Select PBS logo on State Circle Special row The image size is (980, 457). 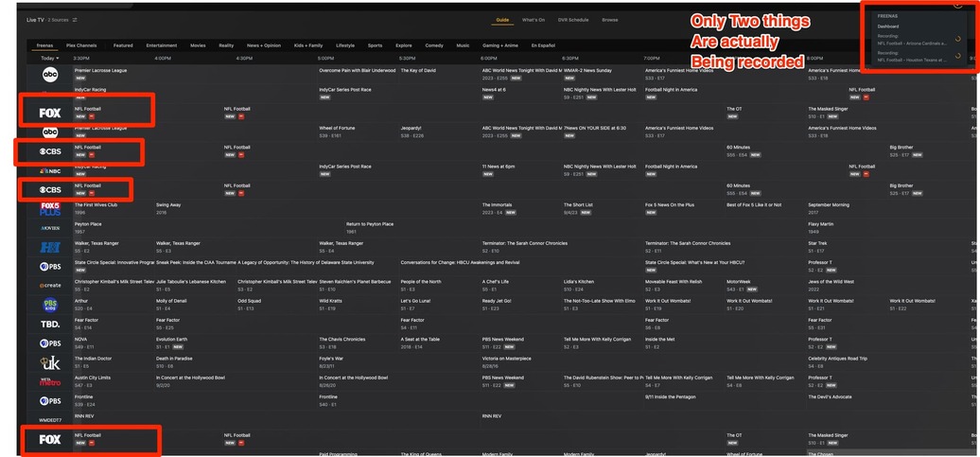(x=50, y=266)
